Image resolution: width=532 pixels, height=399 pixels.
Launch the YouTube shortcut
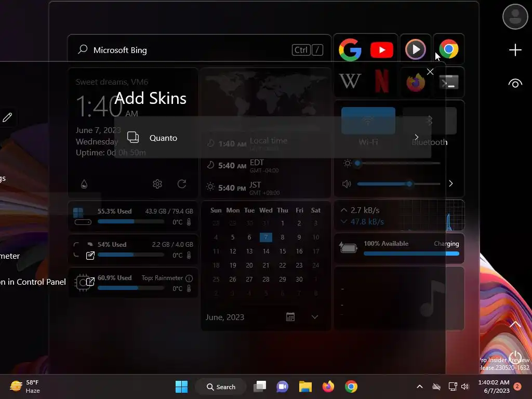coord(382,50)
